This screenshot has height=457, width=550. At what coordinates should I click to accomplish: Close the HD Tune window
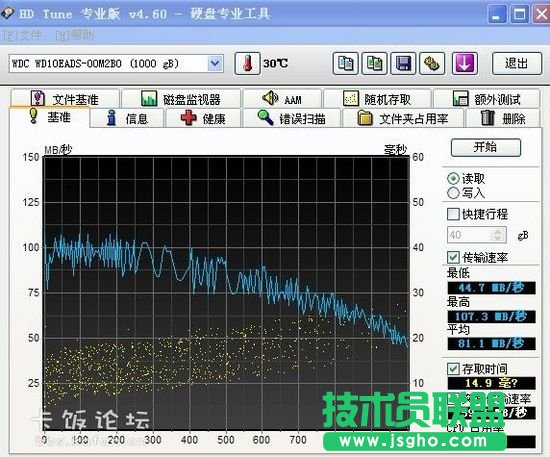tap(542, 14)
